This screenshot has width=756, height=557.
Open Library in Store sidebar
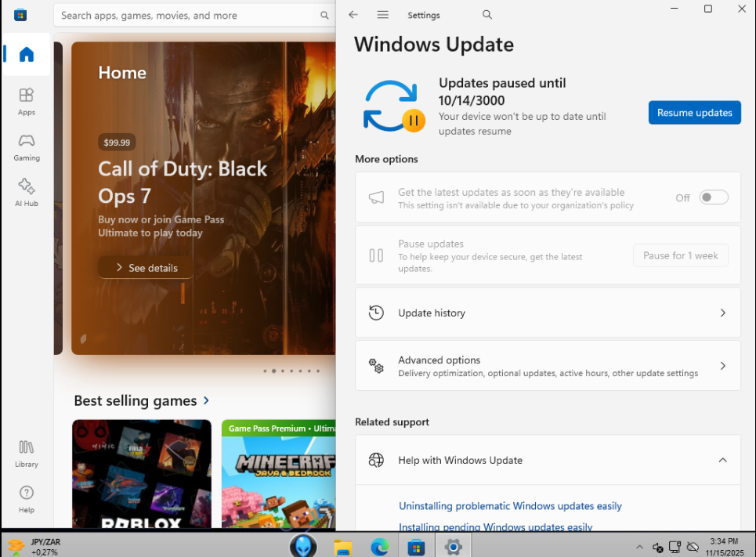click(x=26, y=454)
